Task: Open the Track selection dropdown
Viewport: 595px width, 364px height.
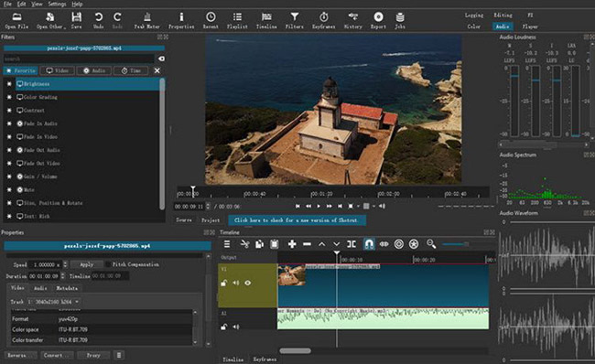Action: point(53,302)
